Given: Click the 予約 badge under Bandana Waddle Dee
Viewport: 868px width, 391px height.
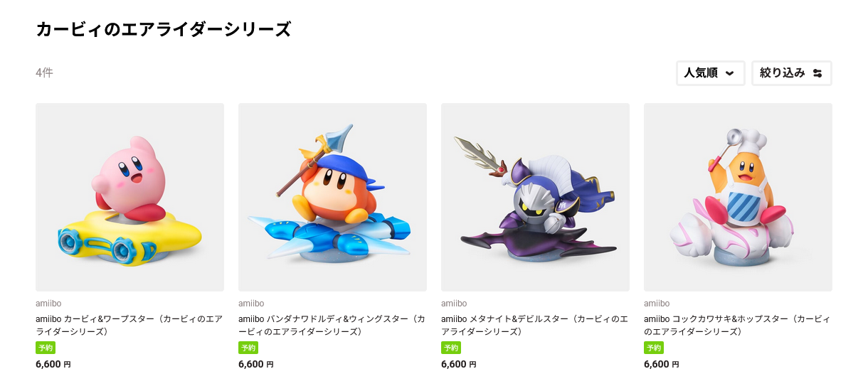Looking at the screenshot, I should [x=248, y=348].
